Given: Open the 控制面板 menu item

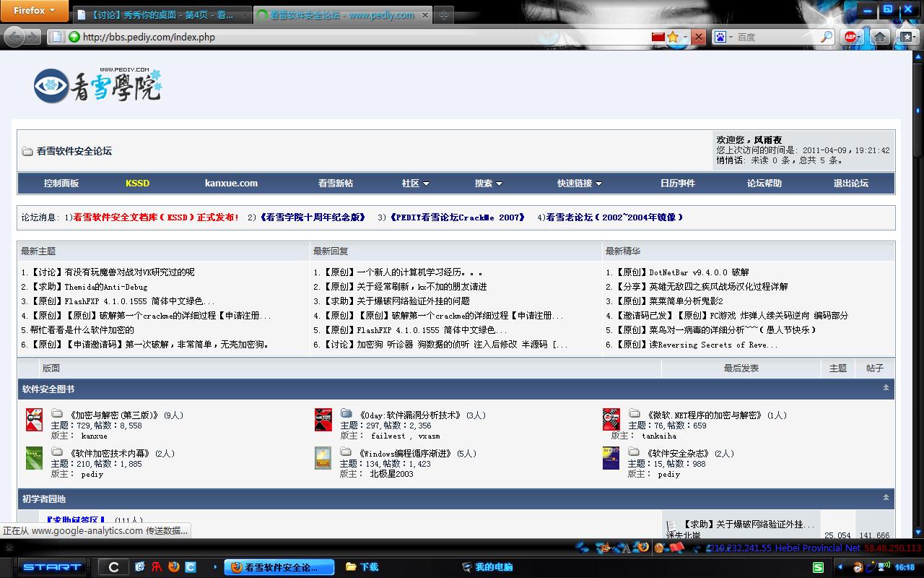Looking at the screenshot, I should 61,184.
